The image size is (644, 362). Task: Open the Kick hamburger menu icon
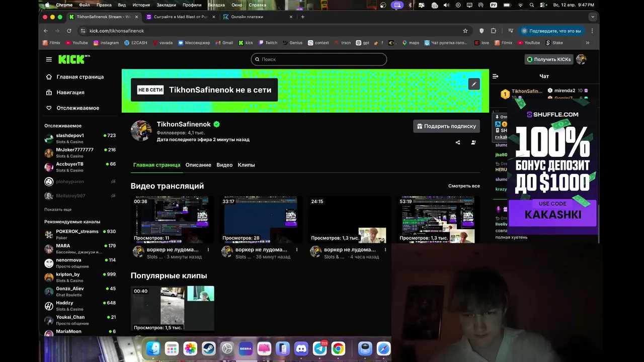[49, 59]
